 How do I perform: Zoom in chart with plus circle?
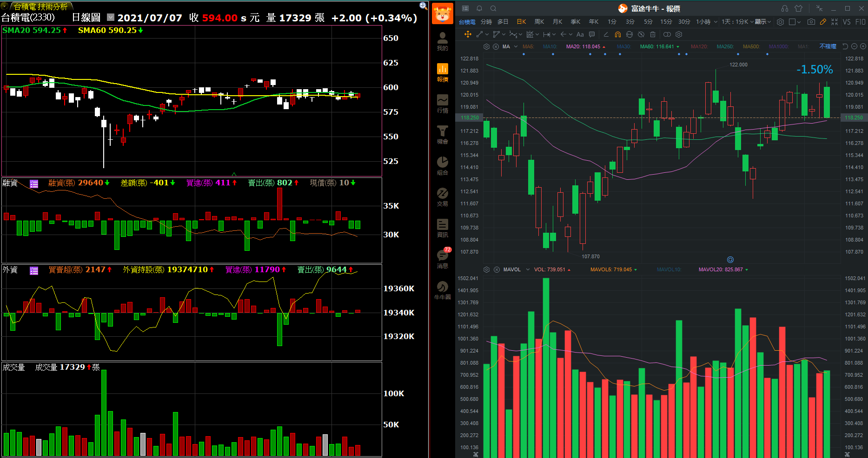click(x=863, y=46)
